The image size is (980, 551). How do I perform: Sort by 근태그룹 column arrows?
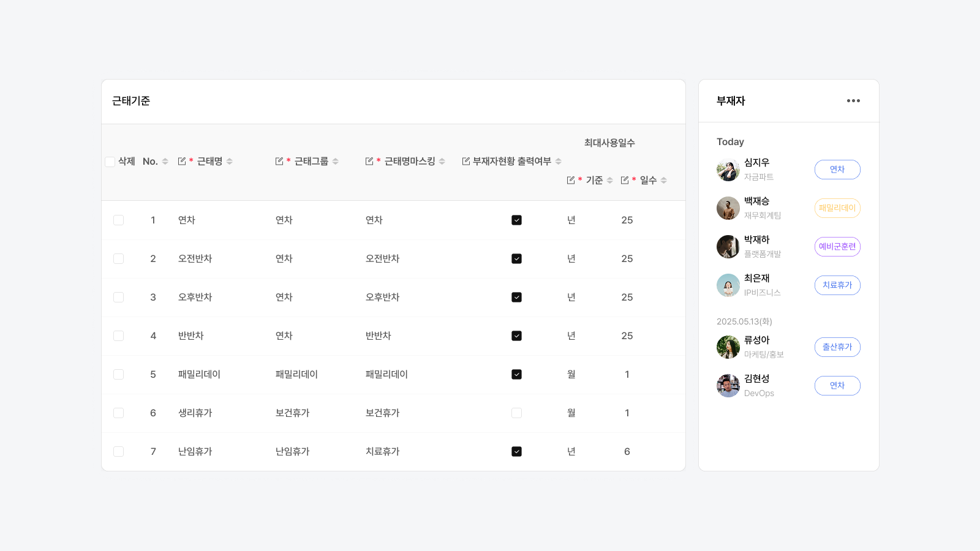336,162
